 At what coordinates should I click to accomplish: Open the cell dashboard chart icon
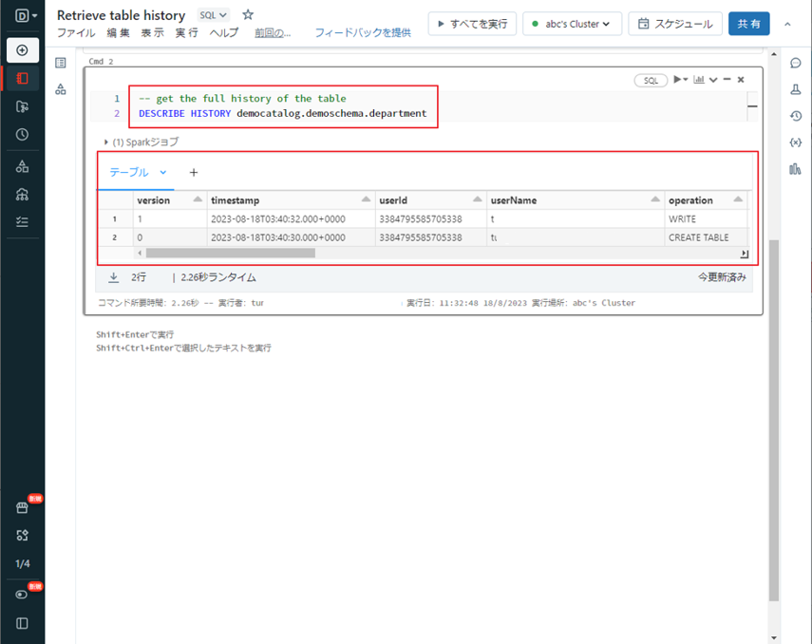click(x=699, y=79)
